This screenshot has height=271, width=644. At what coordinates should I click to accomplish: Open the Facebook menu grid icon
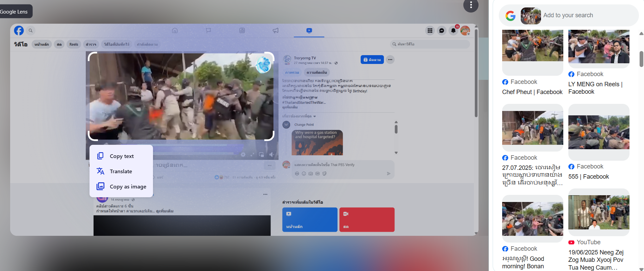[430, 30]
